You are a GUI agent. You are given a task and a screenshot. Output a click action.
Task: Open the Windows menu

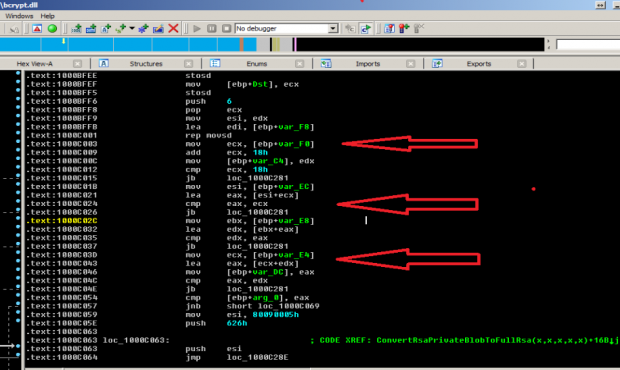[19, 16]
